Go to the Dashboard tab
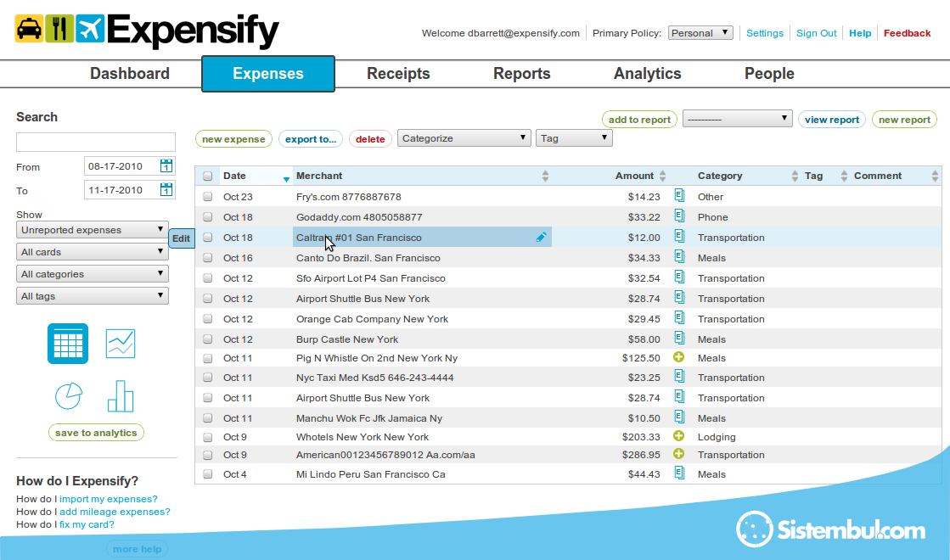The image size is (950, 560). [x=130, y=73]
